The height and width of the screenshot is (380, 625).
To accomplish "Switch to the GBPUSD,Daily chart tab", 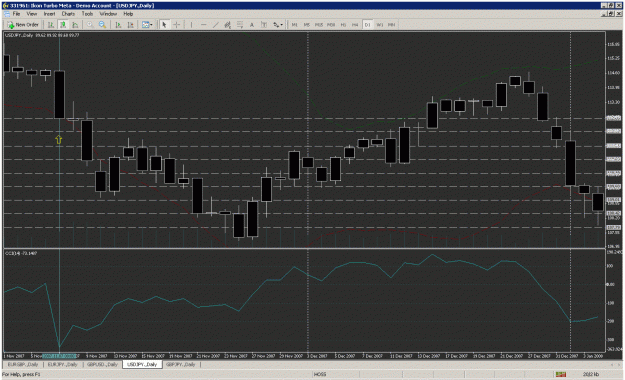I will click(x=102, y=364).
